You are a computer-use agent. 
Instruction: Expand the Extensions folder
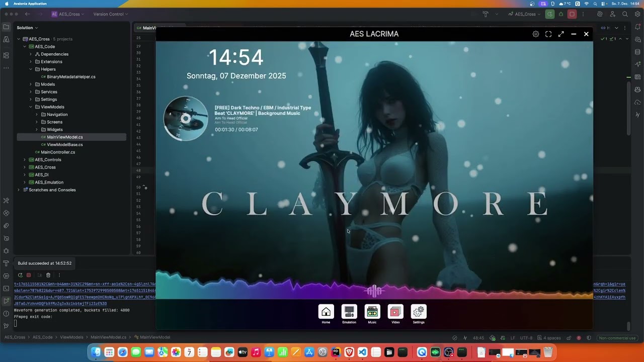(30, 62)
